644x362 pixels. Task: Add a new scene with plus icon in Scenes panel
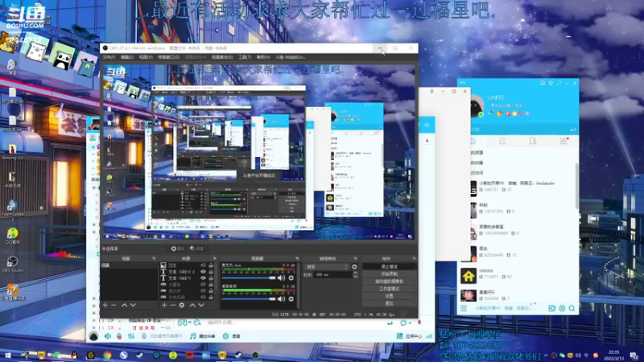point(105,306)
